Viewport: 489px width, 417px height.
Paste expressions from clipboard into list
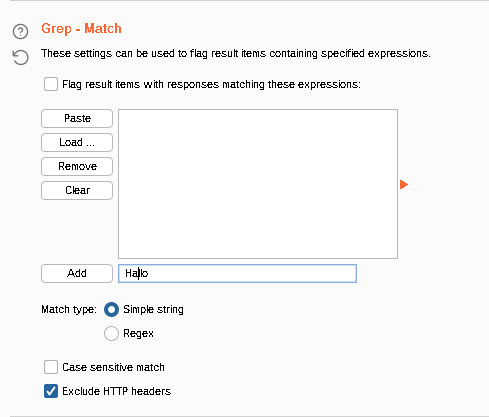(77, 118)
